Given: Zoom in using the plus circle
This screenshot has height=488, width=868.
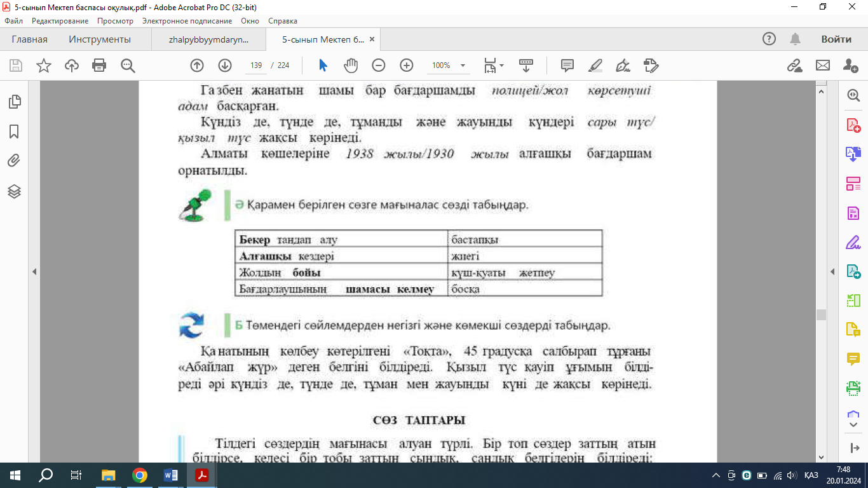Looking at the screenshot, I should 407,65.
